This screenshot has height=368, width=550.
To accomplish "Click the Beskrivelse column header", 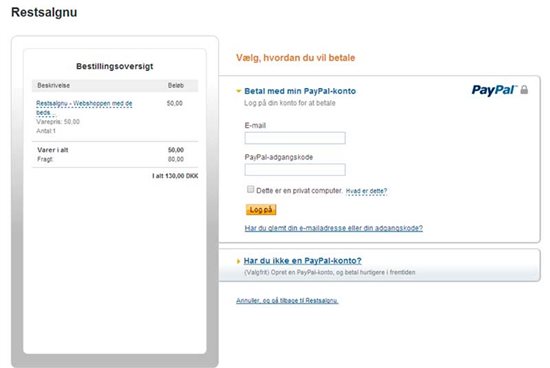I will pyautogui.click(x=54, y=85).
